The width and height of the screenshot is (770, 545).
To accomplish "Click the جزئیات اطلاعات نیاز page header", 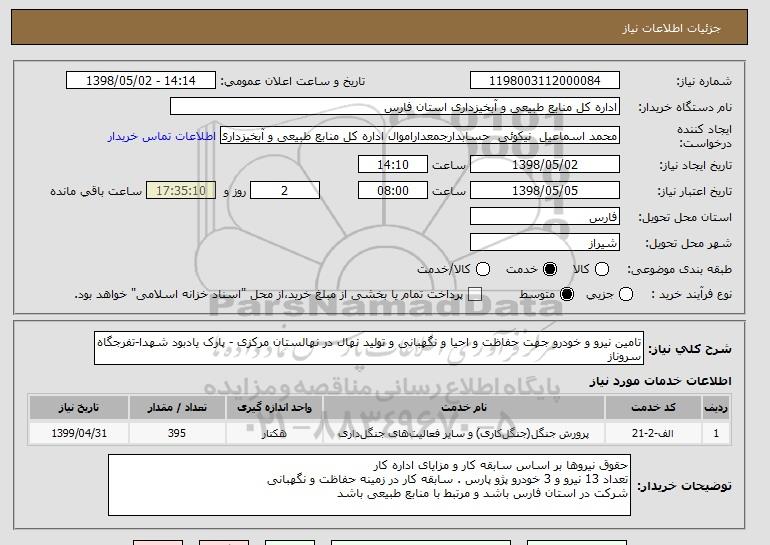I will point(671,28).
